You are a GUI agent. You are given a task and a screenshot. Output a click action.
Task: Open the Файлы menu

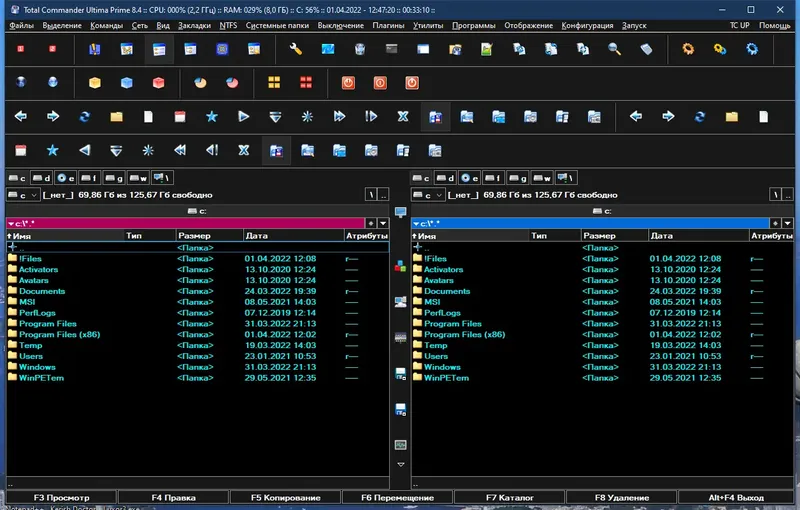(21, 26)
